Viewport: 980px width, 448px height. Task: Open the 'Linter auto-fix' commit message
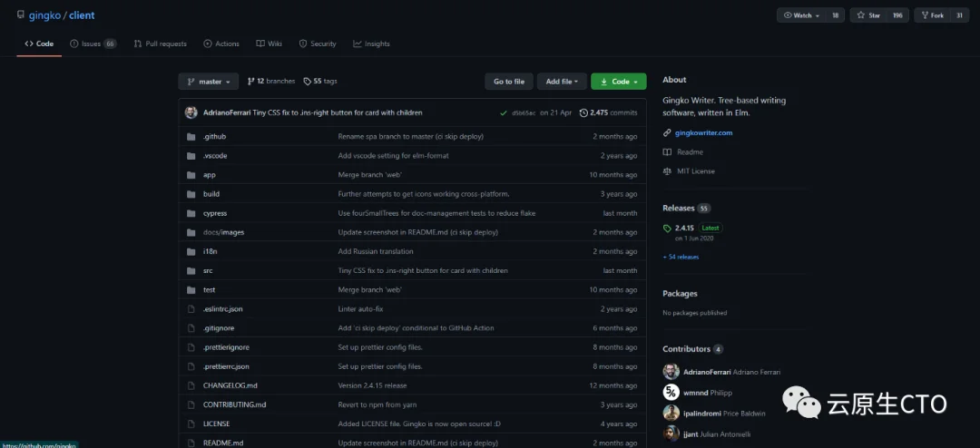pyautogui.click(x=360, y=308)
